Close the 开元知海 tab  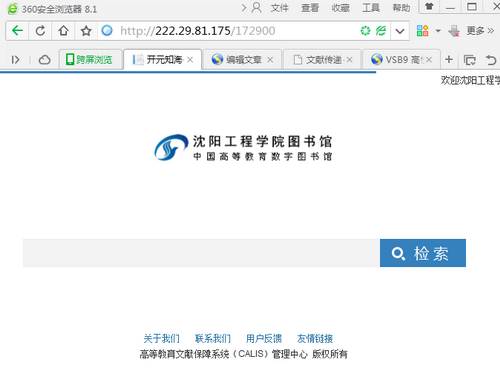(190, 60)
